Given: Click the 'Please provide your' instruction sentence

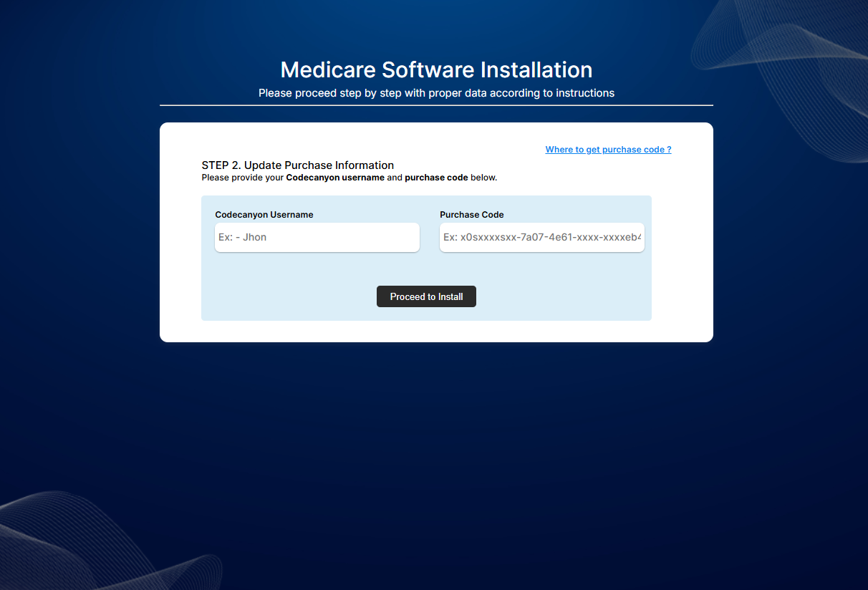Looking at the screenshot, I should pyautogui.click(x=243, y=178).
